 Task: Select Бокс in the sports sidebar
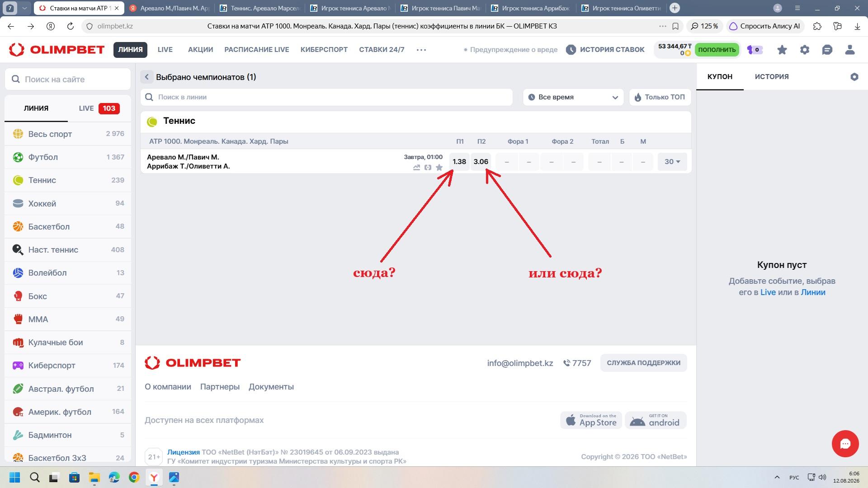pos(68,296)
